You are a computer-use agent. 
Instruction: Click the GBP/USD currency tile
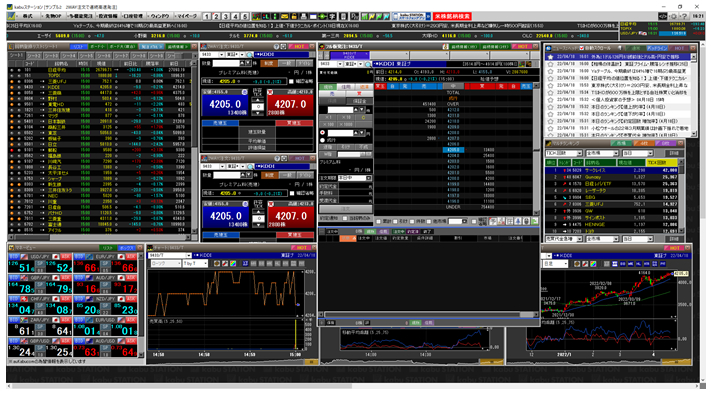pos(40,347)
